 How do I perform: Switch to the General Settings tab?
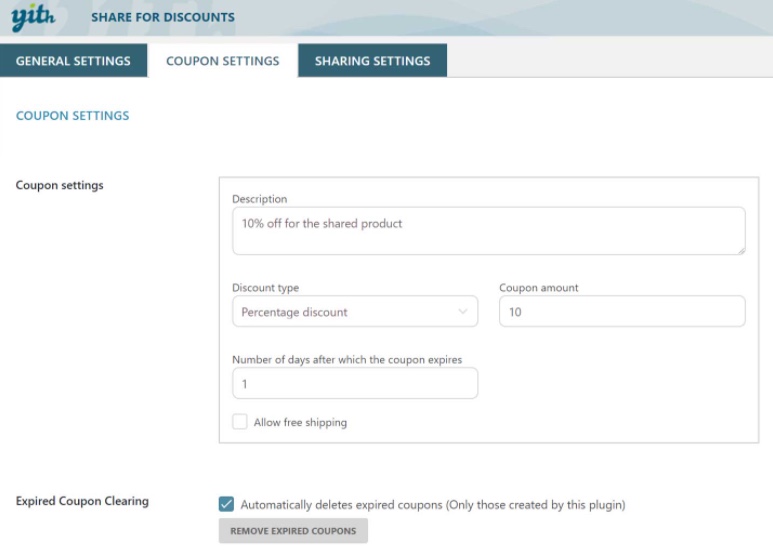tap(73, 61)
